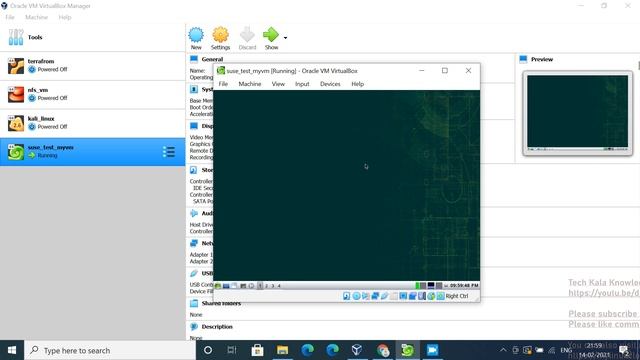Image resolution: width=640 pixels, height=360 pixels.
Task: Select the terrafrom virtual machine
Action: (93, 66)
